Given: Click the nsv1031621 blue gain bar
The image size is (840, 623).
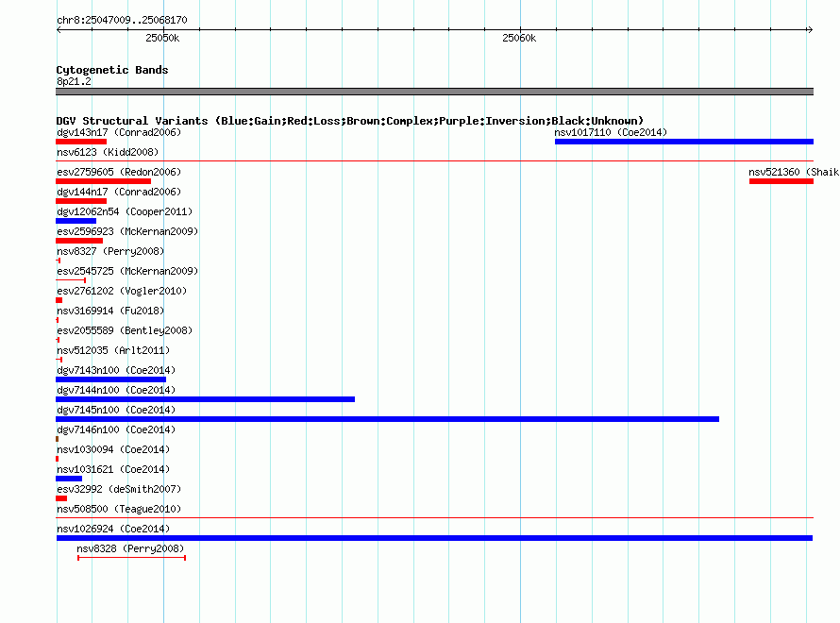Looking at the screenshot, I should (x=69, y=479).
